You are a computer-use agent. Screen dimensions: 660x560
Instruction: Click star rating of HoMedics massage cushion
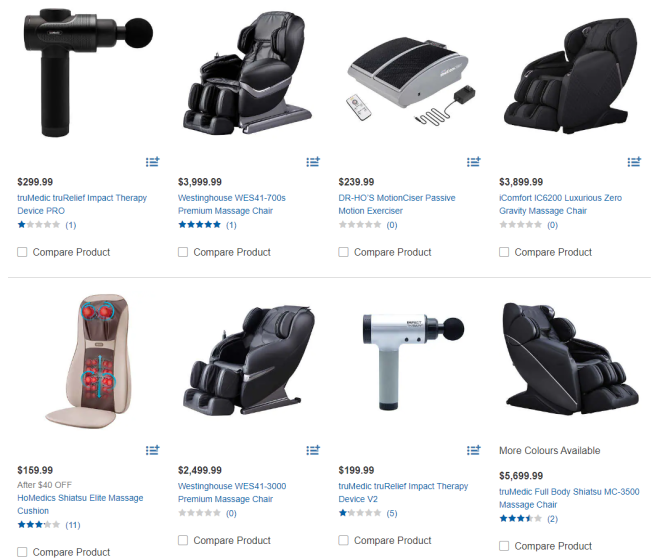click(x=39, y=525)
